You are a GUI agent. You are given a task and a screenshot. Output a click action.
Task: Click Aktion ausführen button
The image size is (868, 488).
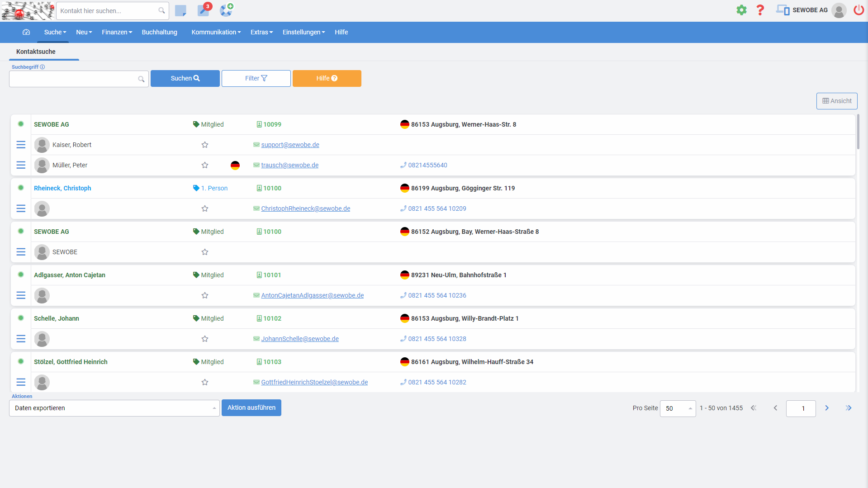tap(251, 407)
